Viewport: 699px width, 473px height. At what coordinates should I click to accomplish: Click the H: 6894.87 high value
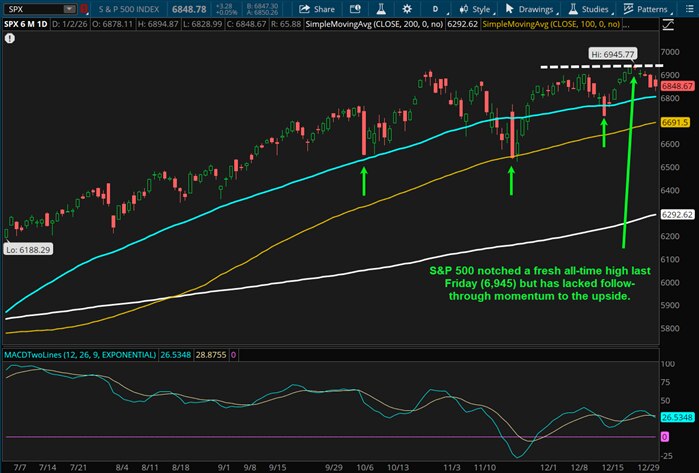pyautogui.click(x=158, y=24)
